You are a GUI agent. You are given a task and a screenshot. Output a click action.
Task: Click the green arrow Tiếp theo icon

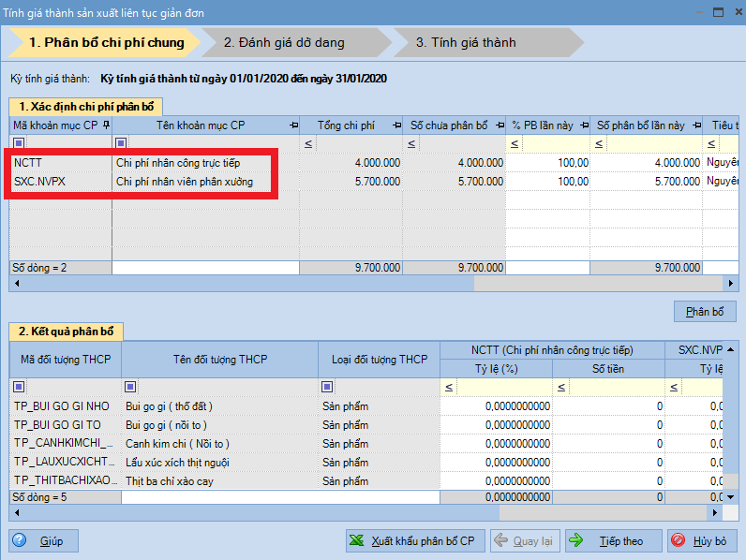[576, 540]
